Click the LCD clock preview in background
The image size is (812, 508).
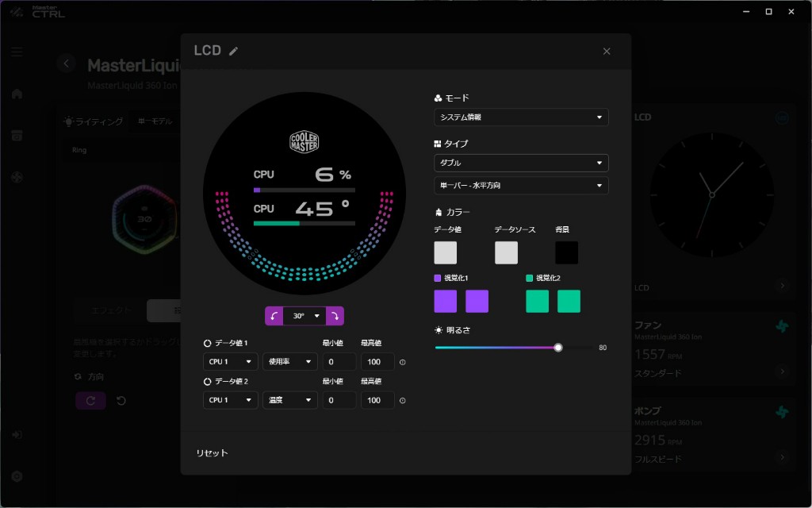click(x=711, y=195)
